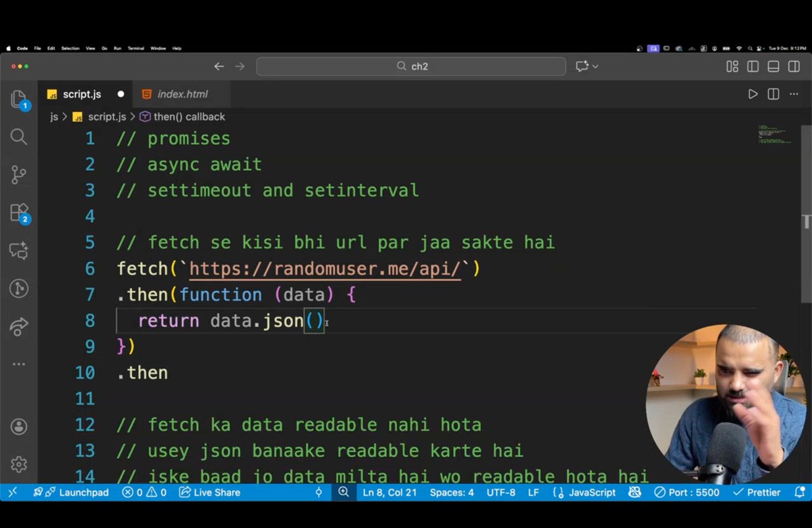The image size is (812, 528).
Task: Open the Search view in activity bar
Action: coord(19,137)
